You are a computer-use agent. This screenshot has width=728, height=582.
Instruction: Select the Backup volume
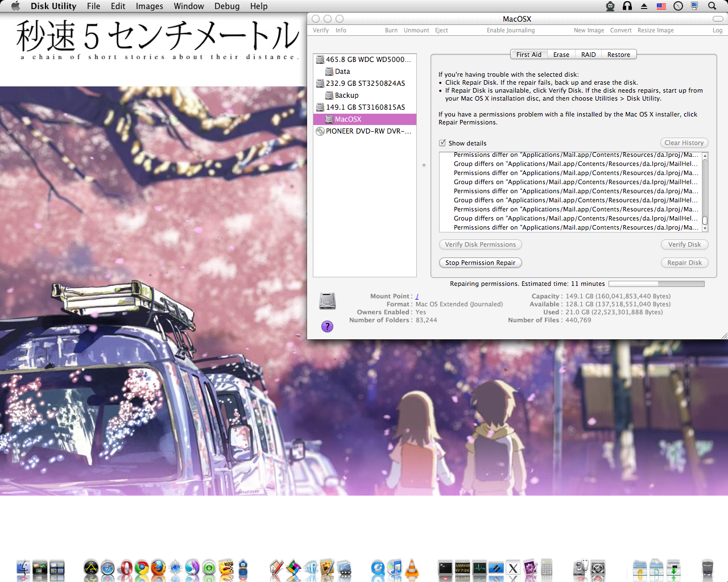click(365, 95)
